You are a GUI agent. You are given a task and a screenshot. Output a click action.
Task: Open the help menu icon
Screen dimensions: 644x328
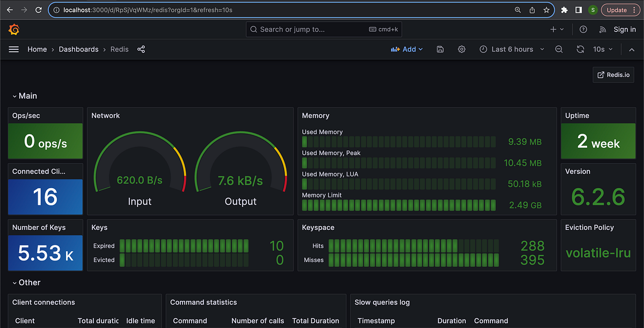click(x=583, y=29)
